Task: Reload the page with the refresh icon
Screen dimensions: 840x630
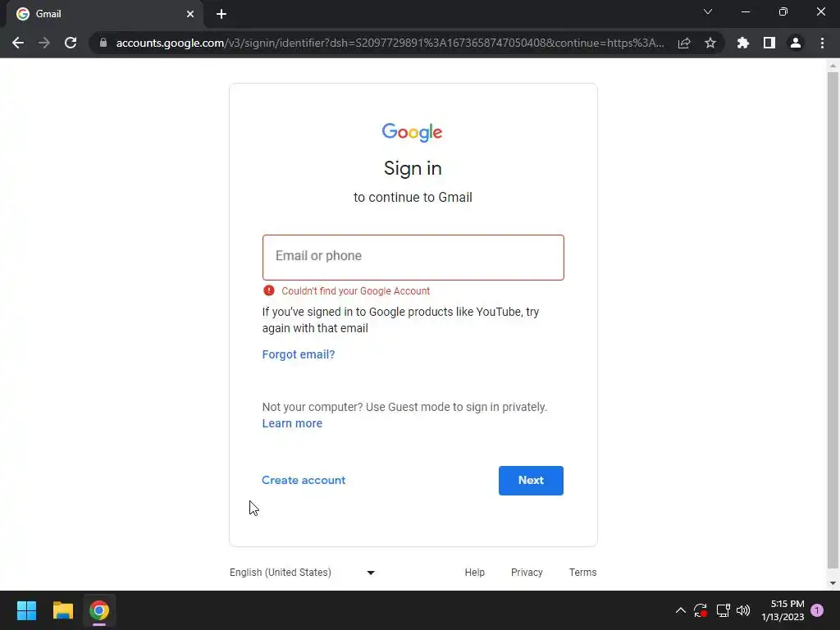Action: pyautogui.click(x=71, y=43)
